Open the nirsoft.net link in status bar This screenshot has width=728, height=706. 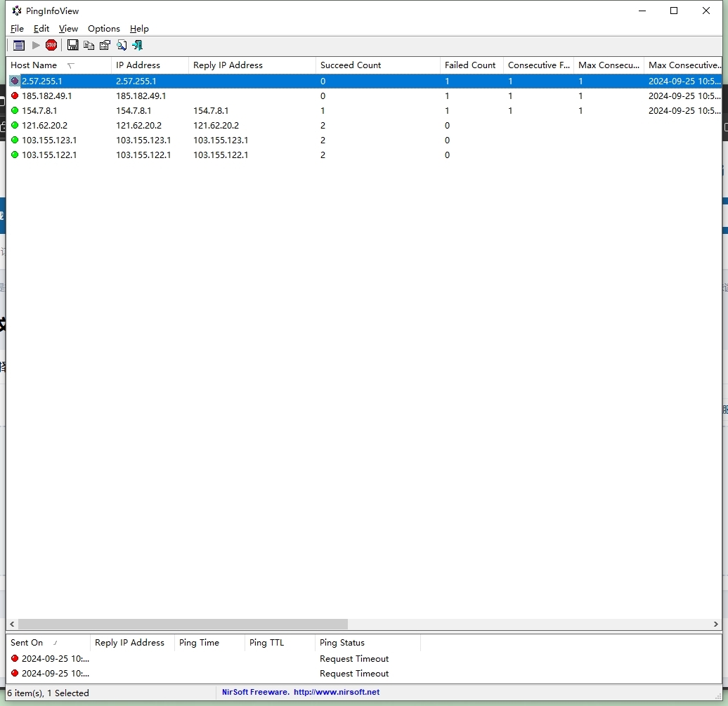[x=336, y=693]
